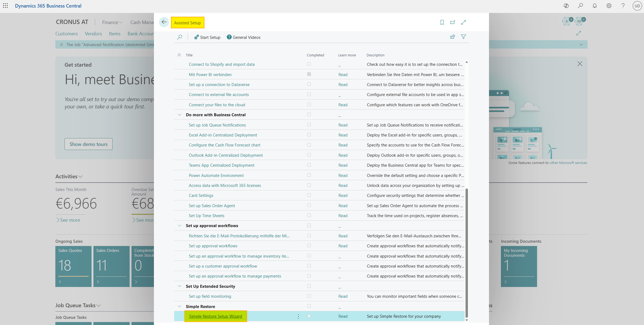
Task: Click the list vertical scrollbar thumb
Action: pyautogui.click(x=467, y=253)
